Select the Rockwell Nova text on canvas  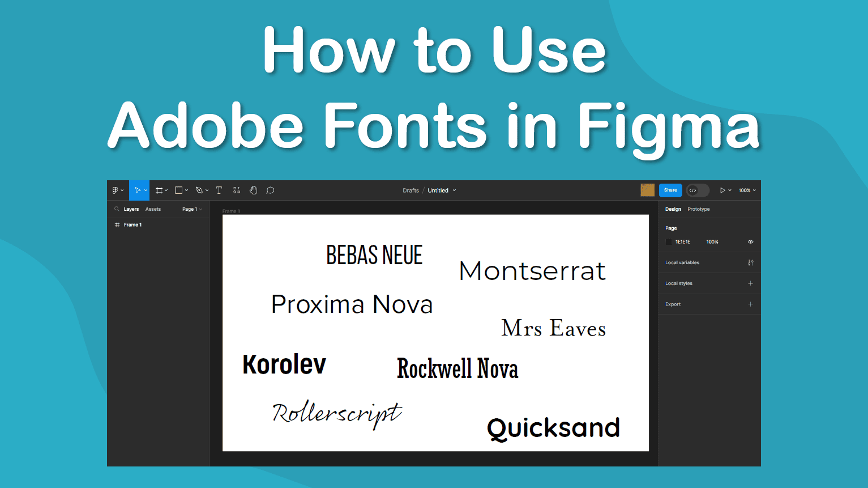tap(457, 368)
